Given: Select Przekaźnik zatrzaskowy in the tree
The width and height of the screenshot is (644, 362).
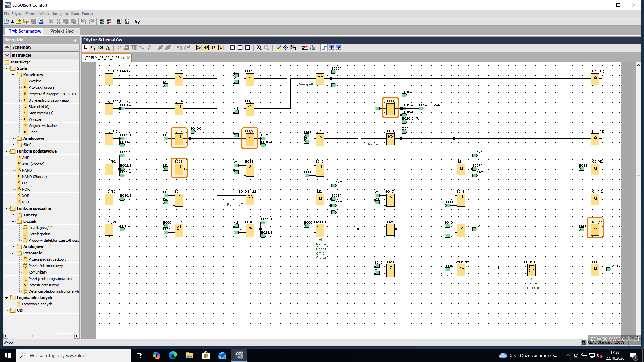Looking at the screenshot, I should coord(47,259).
